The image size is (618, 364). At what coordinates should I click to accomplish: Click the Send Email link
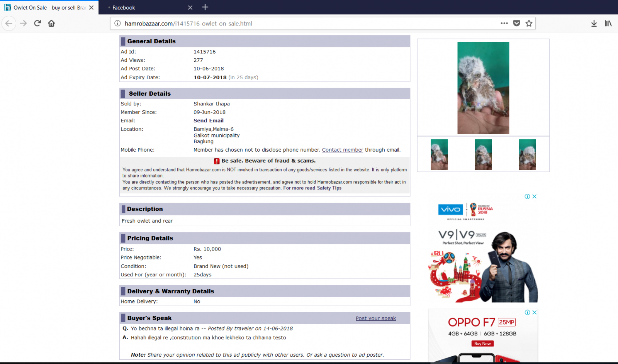click(x=209, y=120)
